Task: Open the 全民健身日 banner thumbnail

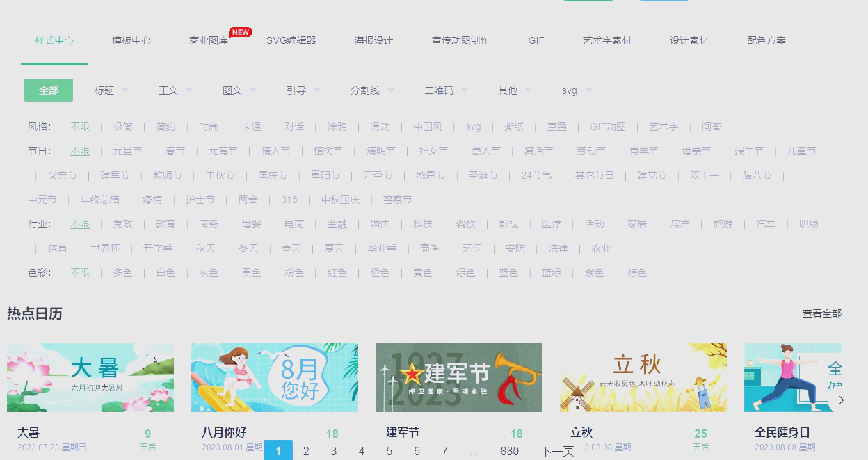Action: [x=793, y=377]
